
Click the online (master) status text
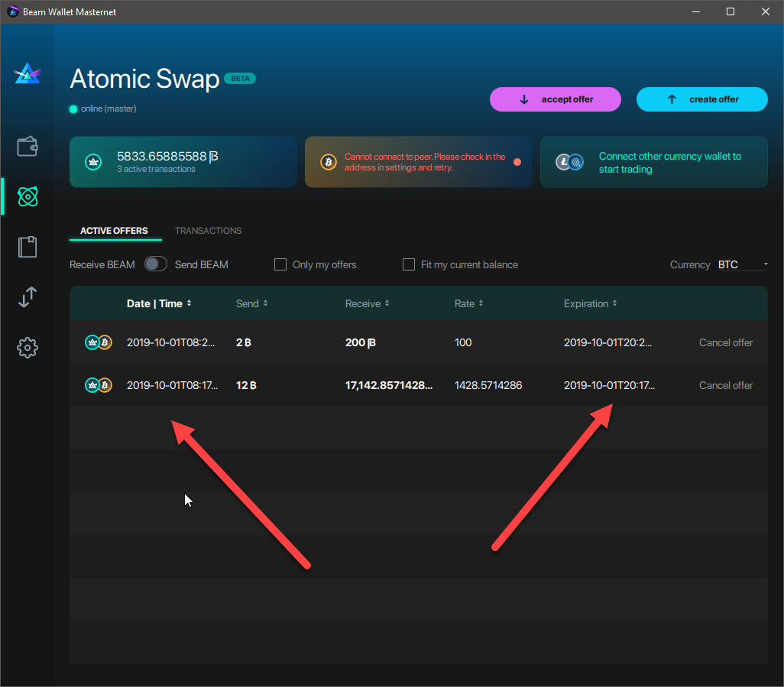pos(109,109)
